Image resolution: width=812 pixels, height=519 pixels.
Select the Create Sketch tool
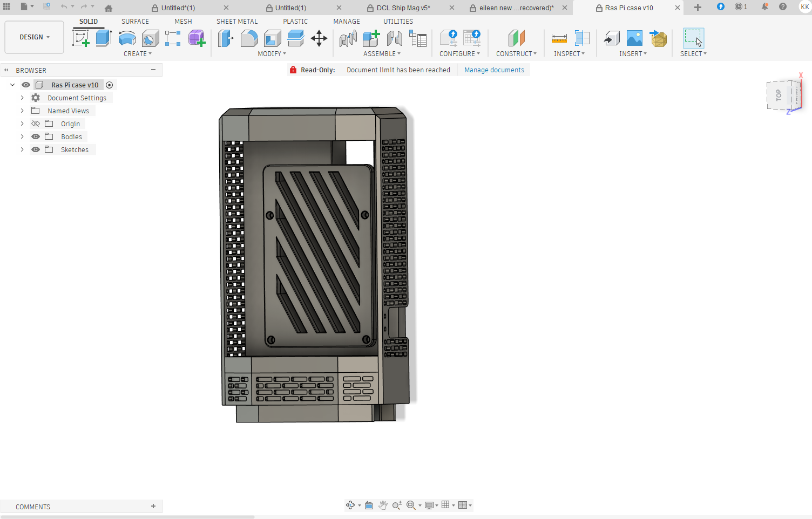(x=80, y=38)
